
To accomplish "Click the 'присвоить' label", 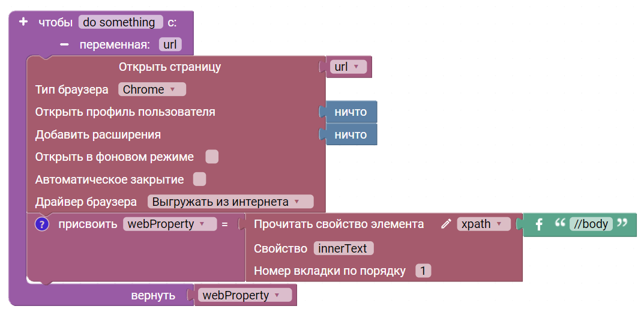I will [x=88, y=224].
